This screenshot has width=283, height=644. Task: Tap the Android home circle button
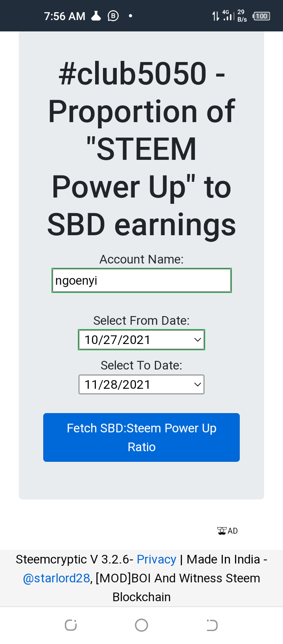point(141,625)
